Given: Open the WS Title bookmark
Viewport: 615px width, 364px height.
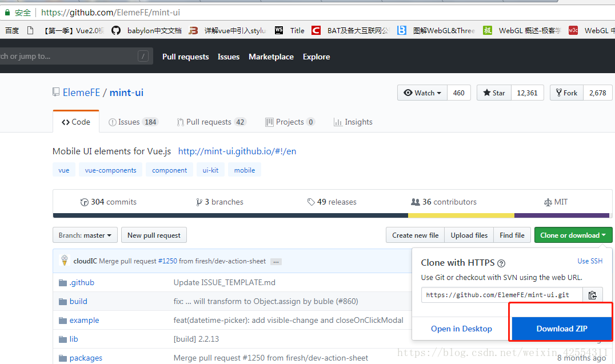Looking at the screenshot, I should [x=289, y=31].
